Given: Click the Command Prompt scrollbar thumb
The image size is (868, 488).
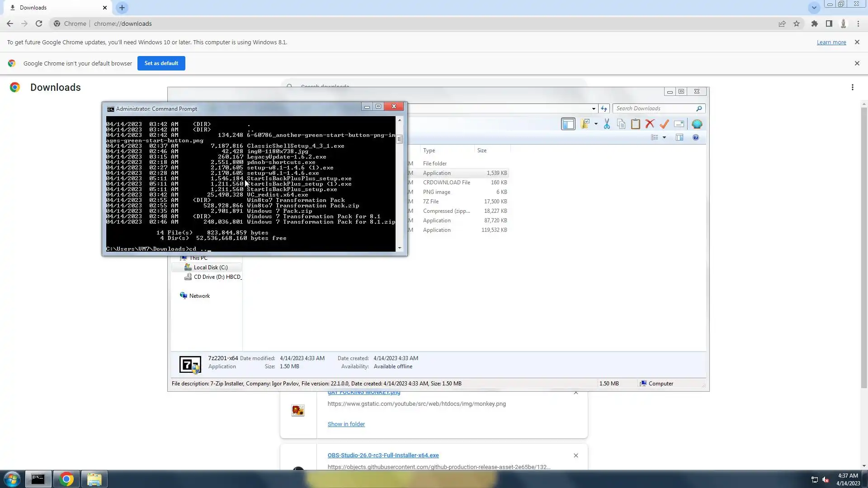Looking at the screenshot, I should point(399,139).
